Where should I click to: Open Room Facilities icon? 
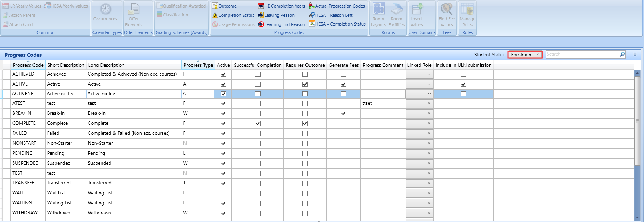tap(397, 9)
